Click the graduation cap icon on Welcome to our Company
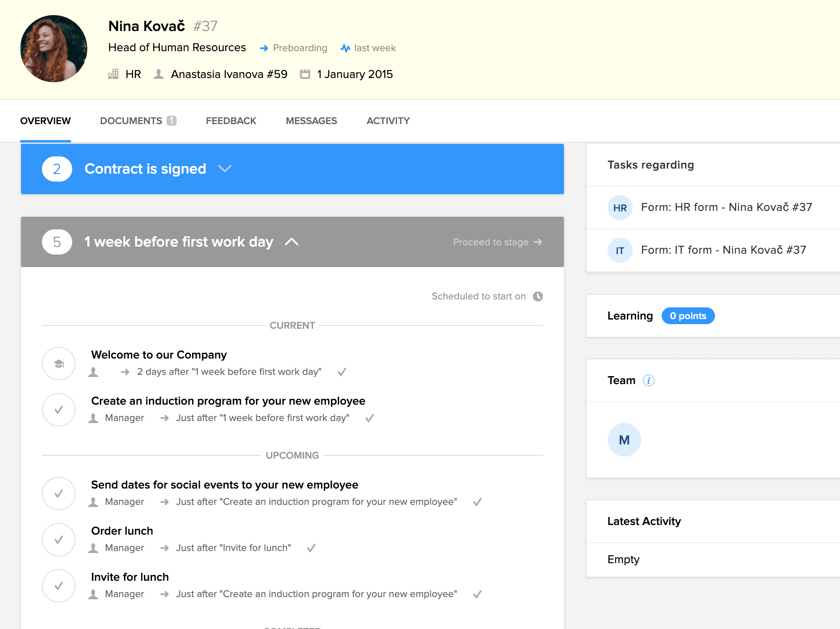Screen dimensions: 840x629 click(58, 364)
